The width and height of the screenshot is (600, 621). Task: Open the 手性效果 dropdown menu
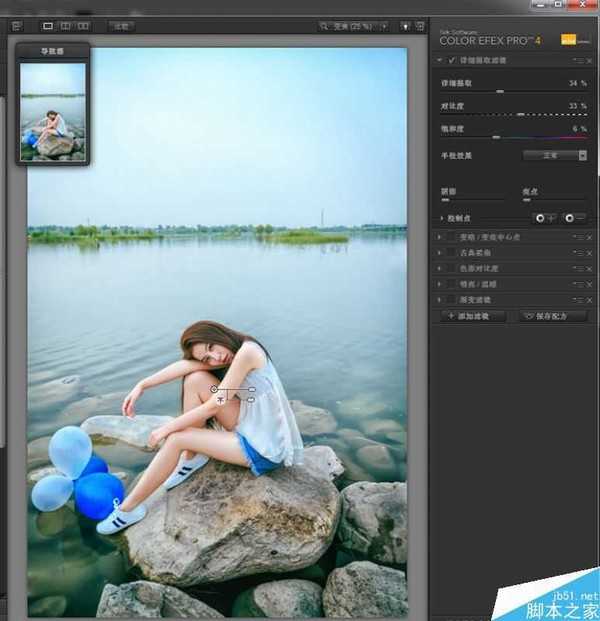point(555,156)
